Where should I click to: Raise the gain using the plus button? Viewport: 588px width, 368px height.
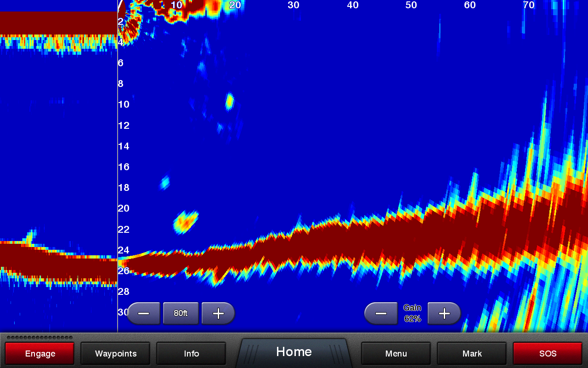click(444, 314)
